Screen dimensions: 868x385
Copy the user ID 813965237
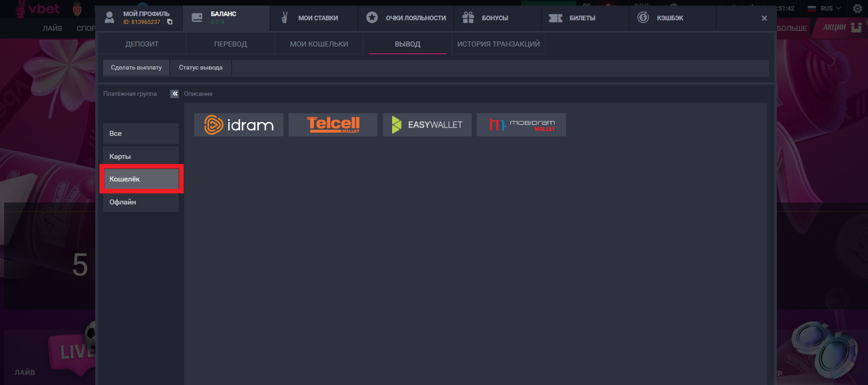tap(170, 22)
